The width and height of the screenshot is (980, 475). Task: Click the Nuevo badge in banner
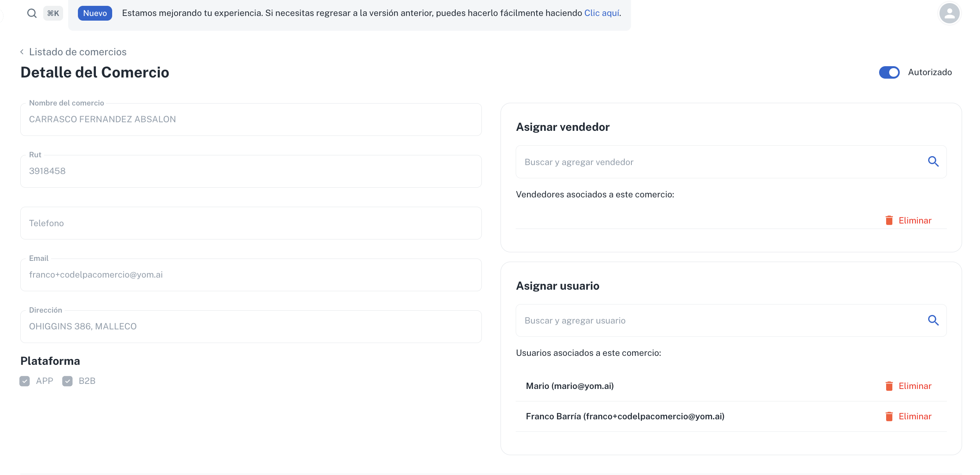[95, 13]
